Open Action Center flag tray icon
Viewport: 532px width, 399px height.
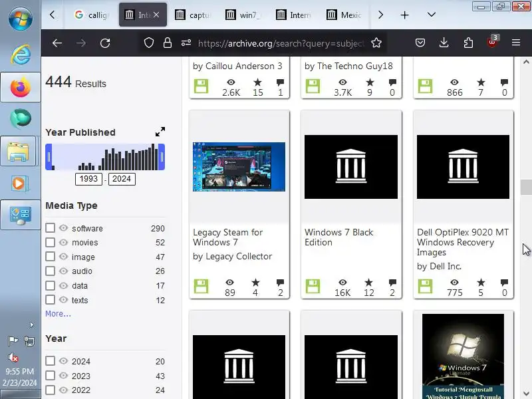pos(13,340)
